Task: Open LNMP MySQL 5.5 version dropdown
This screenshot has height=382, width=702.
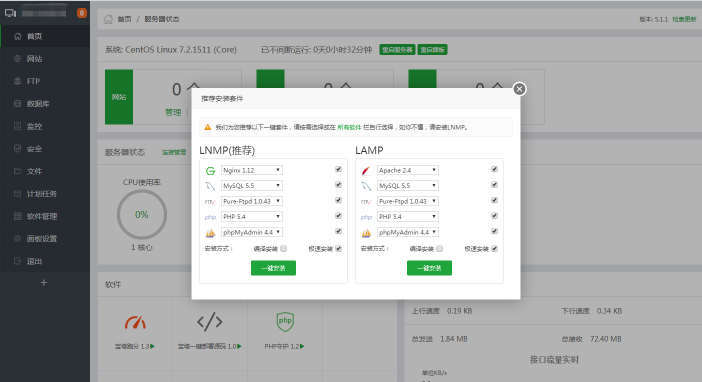Action: click(252, 185)
